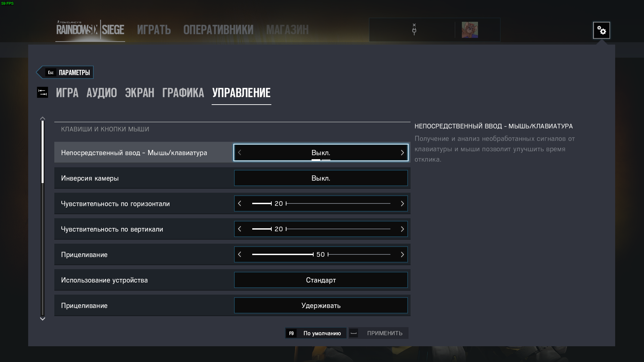Toggle Прицеливание Удерживать option

click(x=321, y=305)
